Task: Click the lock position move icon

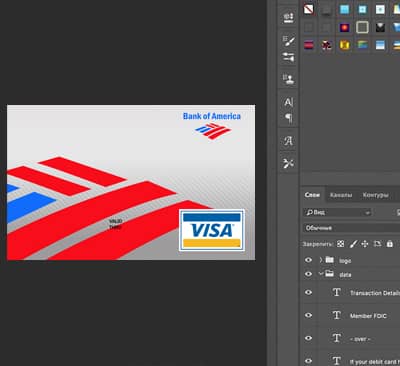Action: tap(365, 244)
